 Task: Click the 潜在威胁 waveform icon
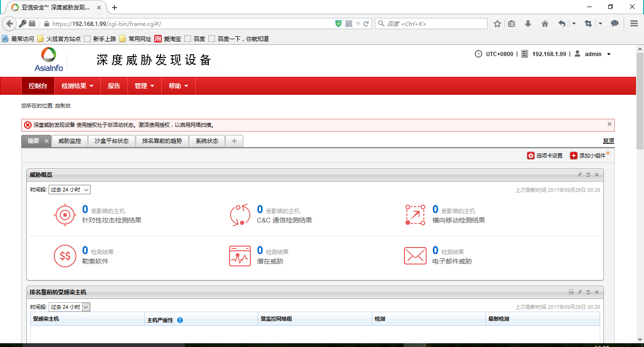coord(240,256)
